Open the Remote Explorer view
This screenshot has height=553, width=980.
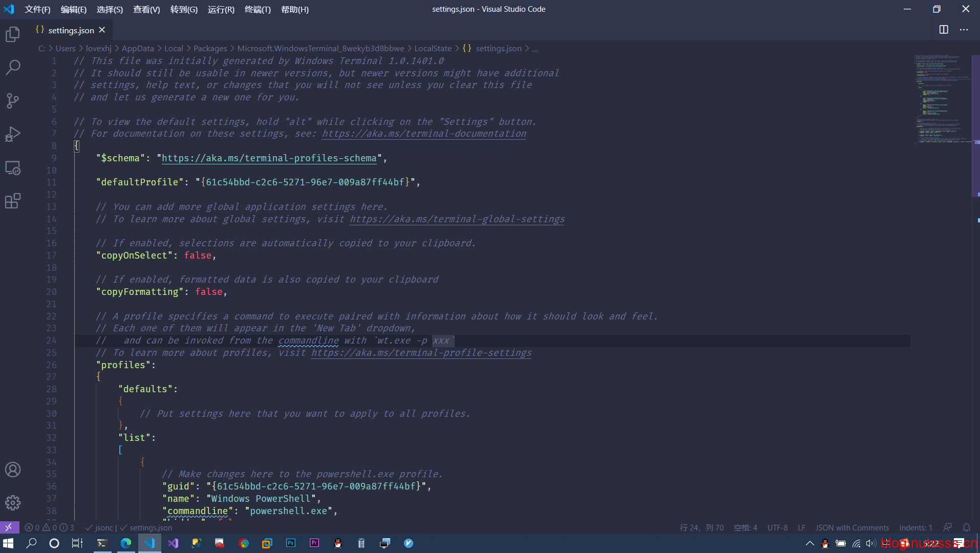click(x=13, y=168)
